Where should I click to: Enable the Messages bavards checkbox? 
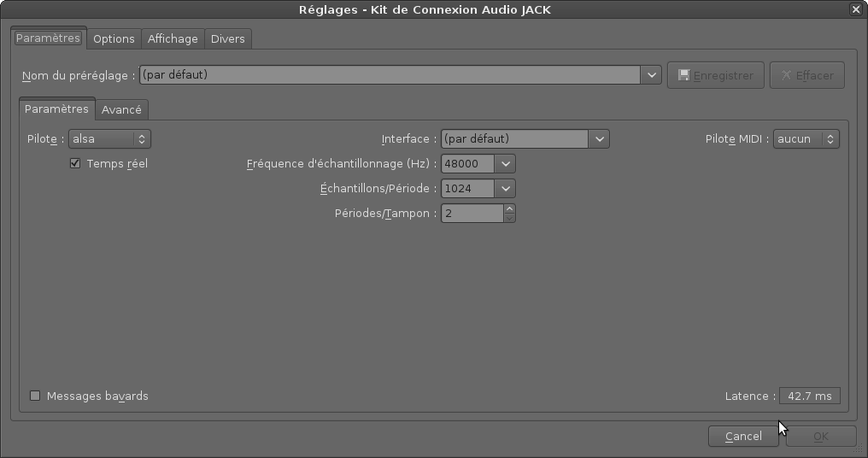pos(35,396)
